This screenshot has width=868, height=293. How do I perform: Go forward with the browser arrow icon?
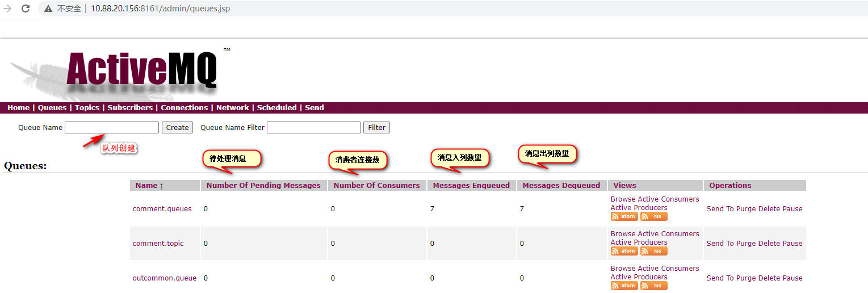7,9
